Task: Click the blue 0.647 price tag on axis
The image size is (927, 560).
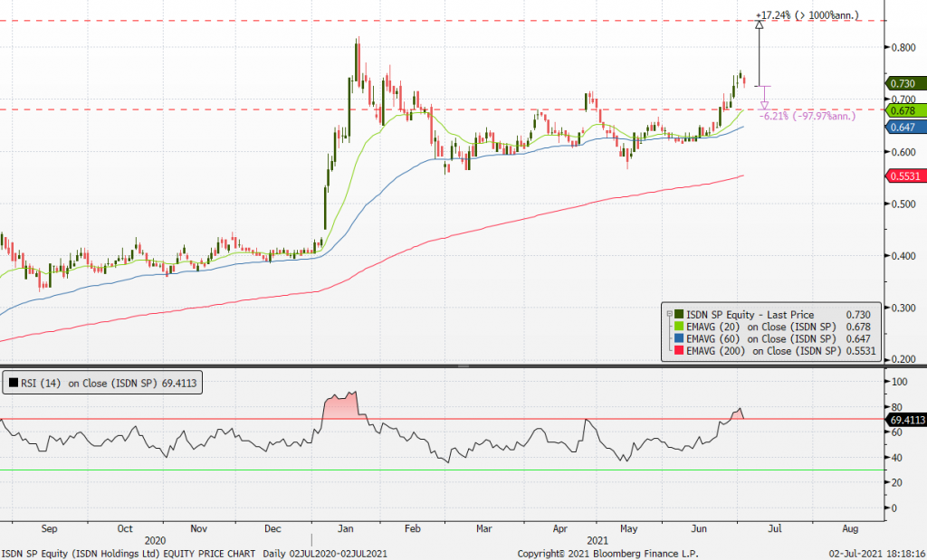Action: [905, 127]
